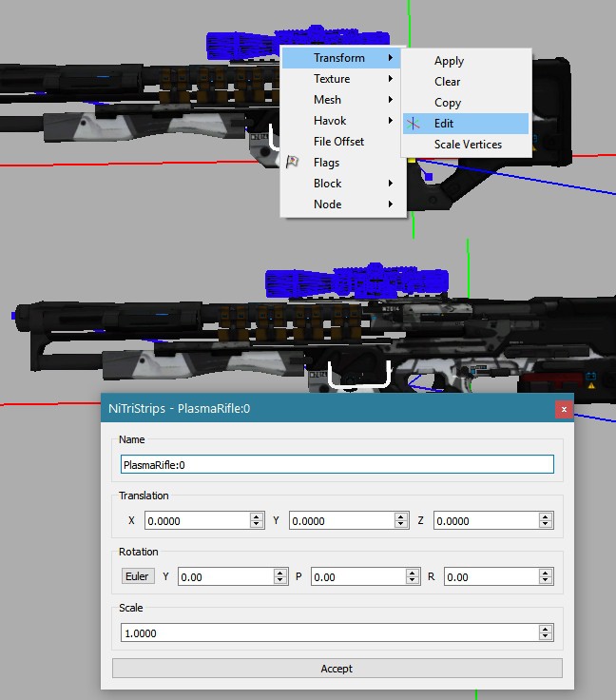
Task: Choose Apply in Transform submenu
Action: tap(449, 61)
